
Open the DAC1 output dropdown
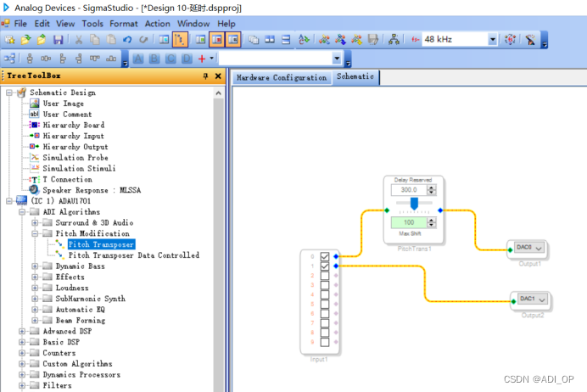[542, 300]
